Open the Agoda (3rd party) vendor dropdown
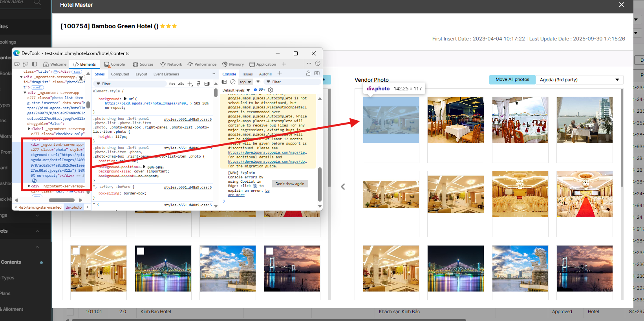This screenshot has height=321, width=644. point(579,80)
